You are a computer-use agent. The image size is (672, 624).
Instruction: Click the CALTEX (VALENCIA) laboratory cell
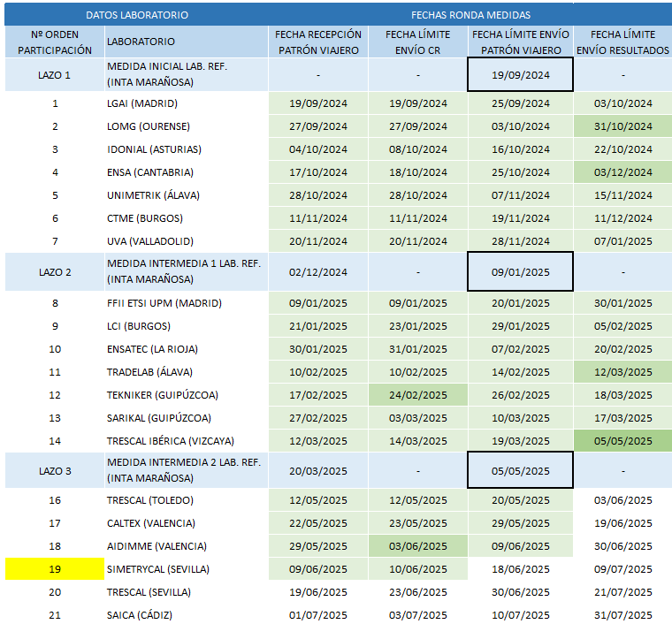[187, 523]
